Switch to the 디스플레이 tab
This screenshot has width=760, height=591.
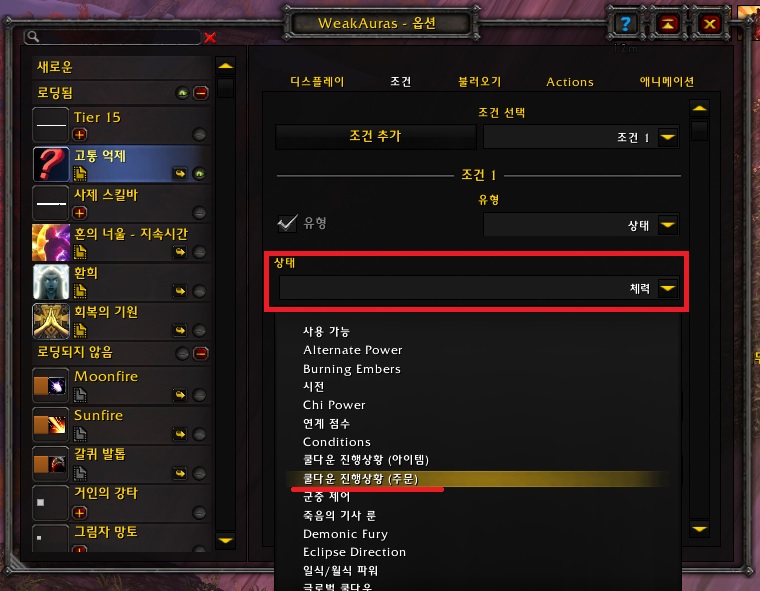[x=317, y=81]
